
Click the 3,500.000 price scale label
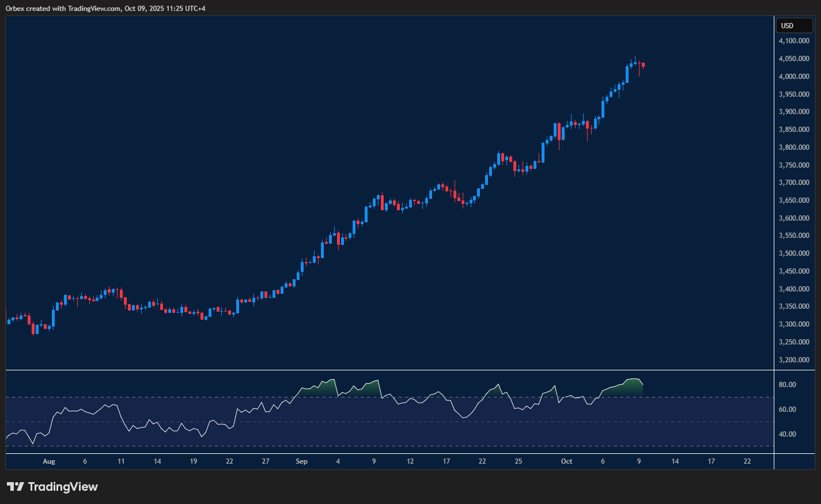tap(794, 253)
